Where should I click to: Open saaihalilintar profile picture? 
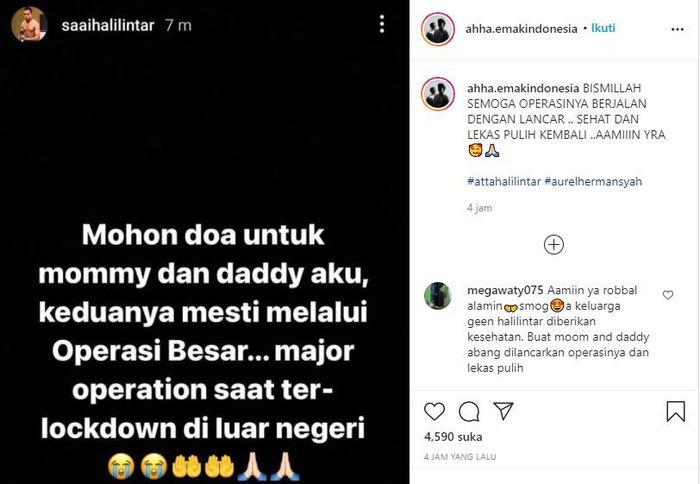(x=29, y=25)
